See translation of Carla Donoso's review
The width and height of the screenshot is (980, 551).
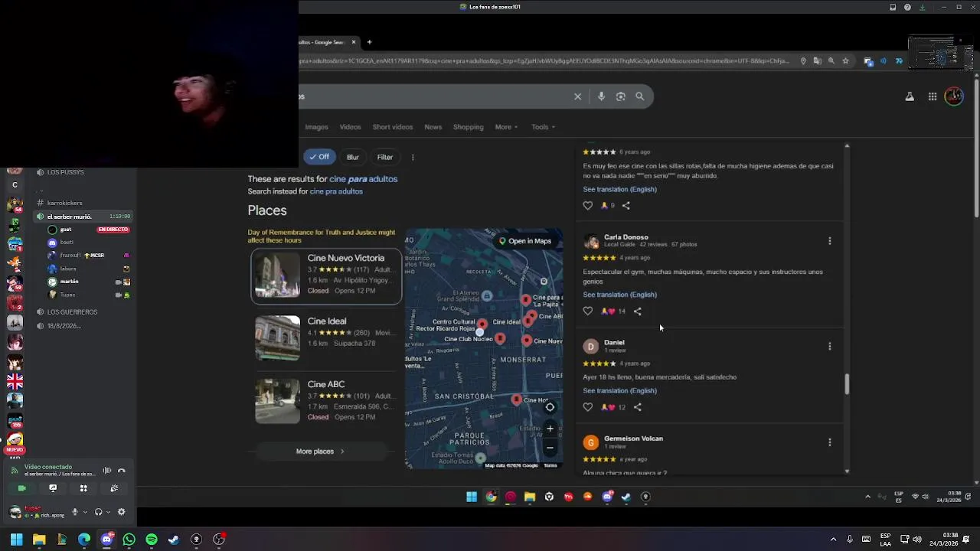619,295
